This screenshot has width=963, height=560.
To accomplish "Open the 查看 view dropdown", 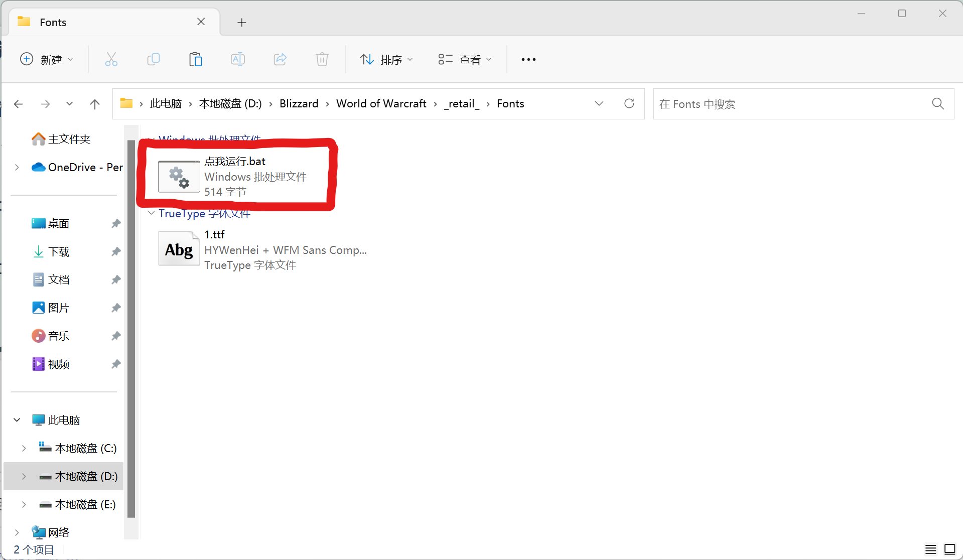I will click(465, 60).
